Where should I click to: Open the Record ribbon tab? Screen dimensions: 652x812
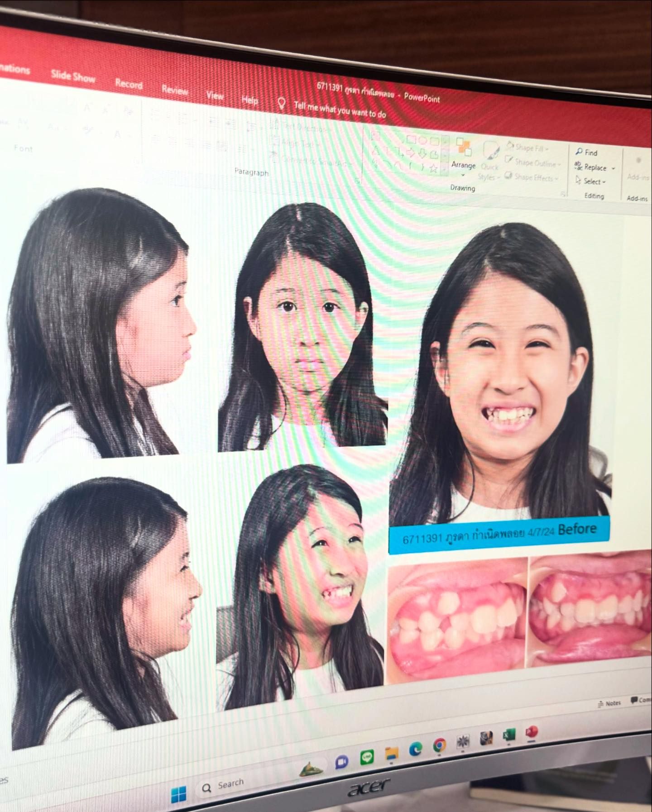pos(129,84)
